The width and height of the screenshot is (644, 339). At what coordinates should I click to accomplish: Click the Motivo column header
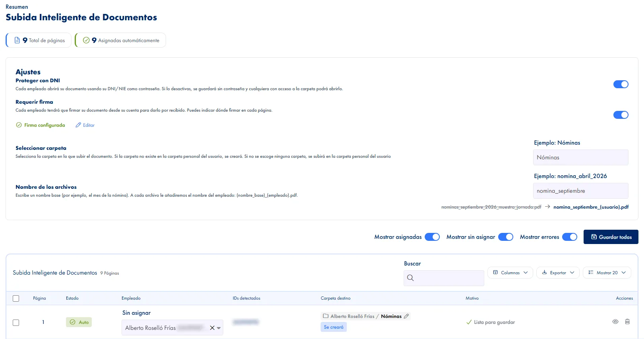472,298
